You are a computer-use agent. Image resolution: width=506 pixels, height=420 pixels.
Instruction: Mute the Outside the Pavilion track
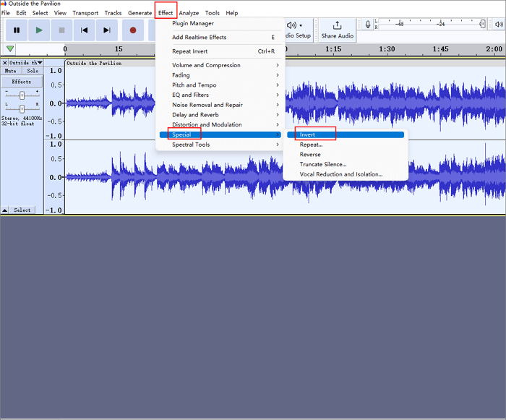[x=11, y=71]
